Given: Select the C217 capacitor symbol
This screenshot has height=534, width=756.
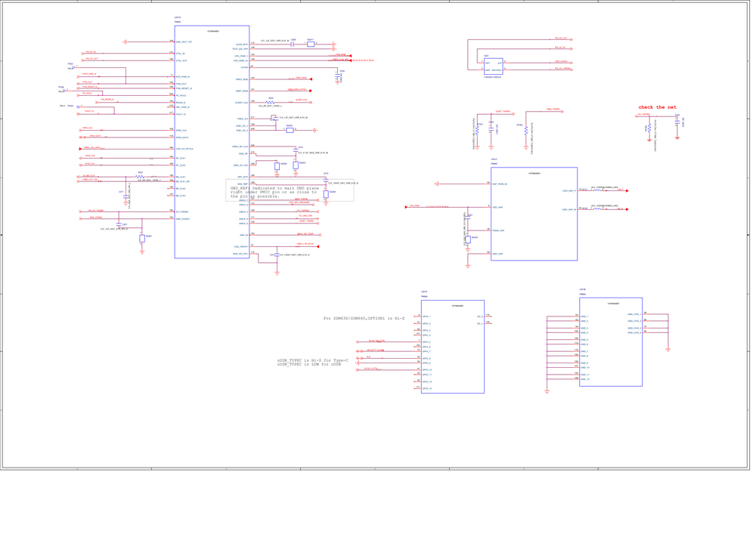Looking at the screenshot, I should [125, 196].
